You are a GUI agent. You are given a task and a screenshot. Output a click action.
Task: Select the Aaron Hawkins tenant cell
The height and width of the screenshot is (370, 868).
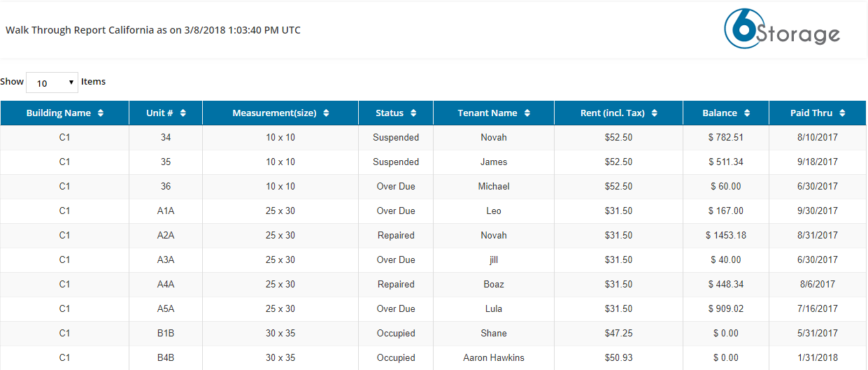coord(494,358)
